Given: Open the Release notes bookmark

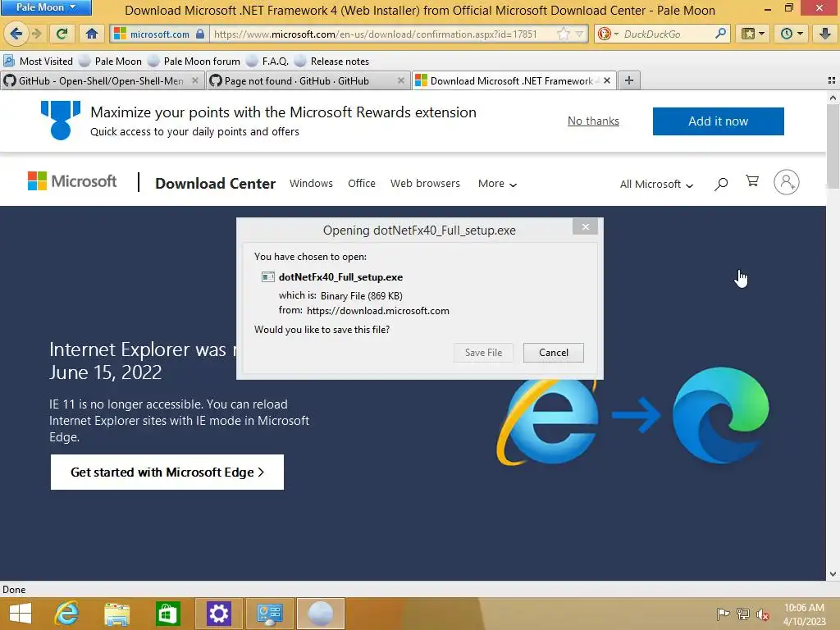Looking at the screenshot, I should tap(332, 61).
